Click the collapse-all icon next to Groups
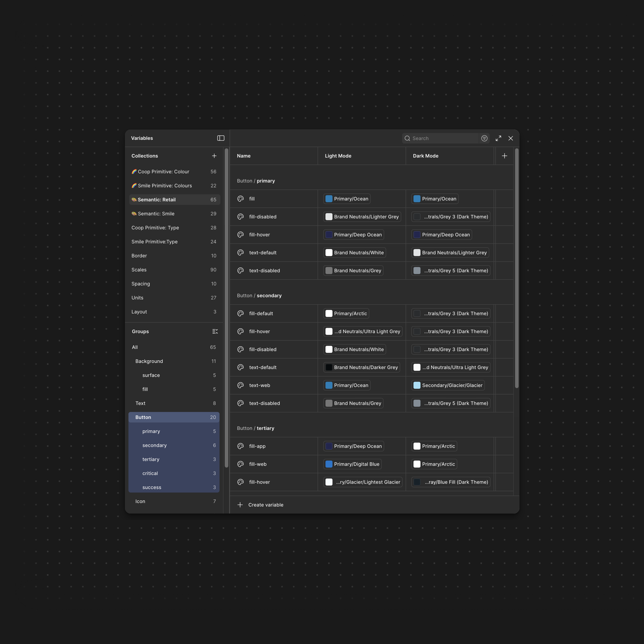The width and height of the screenshot is (644, 644). click(215, 331)
